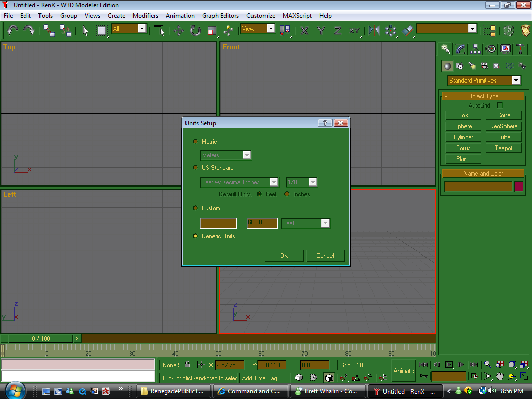The image size is (532, 399).
Task: Choose the Pan hand viewport tool
Action: [x=499, y=376]
